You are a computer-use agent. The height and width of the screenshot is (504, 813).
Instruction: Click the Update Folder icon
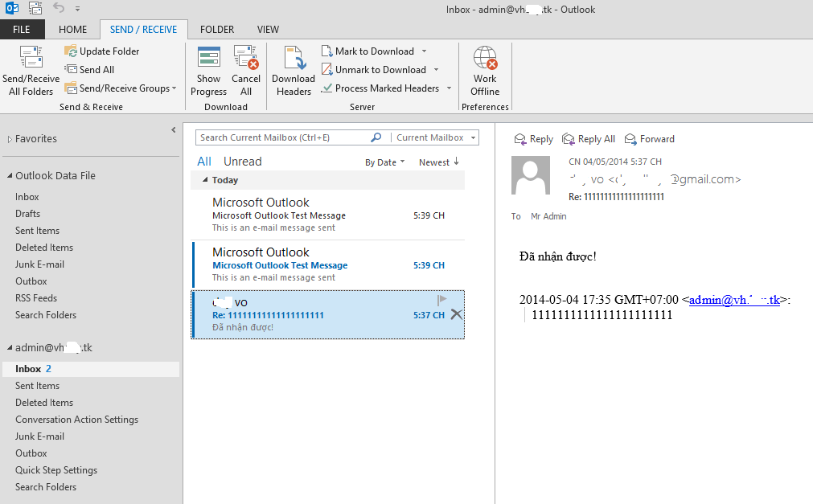[71, 51]
